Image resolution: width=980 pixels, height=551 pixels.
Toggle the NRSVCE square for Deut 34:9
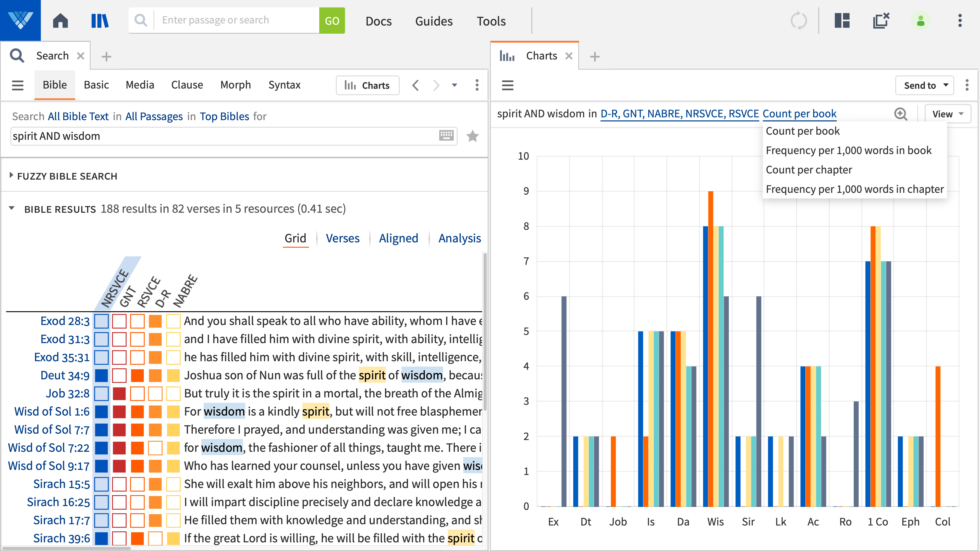(x=101, y=375)
